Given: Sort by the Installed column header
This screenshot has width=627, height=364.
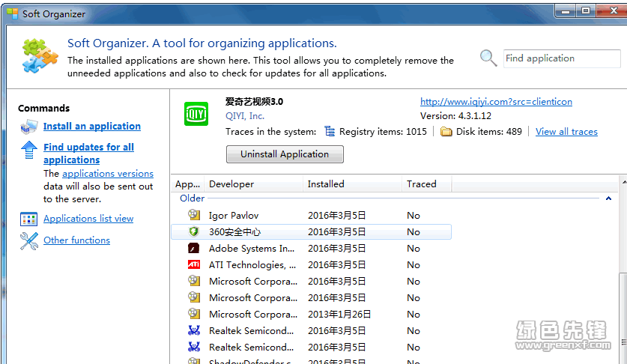Looking at the screenshot, I should (352, 184).
